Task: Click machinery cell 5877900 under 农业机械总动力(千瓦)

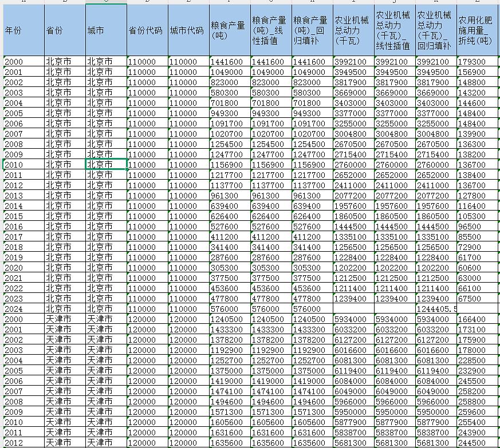Action: [x=353, y=422]
